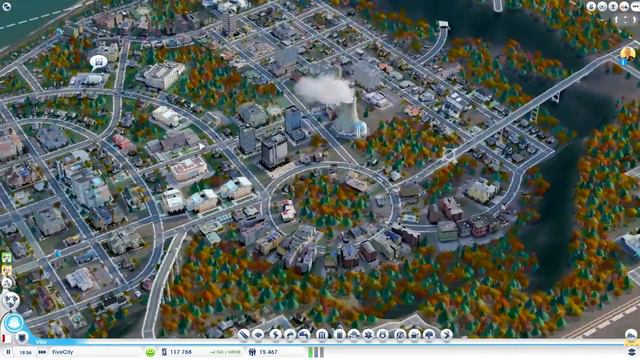Viewport: 640px width, 360px height.
Task: Open the Zones tool
Action: 258,335
